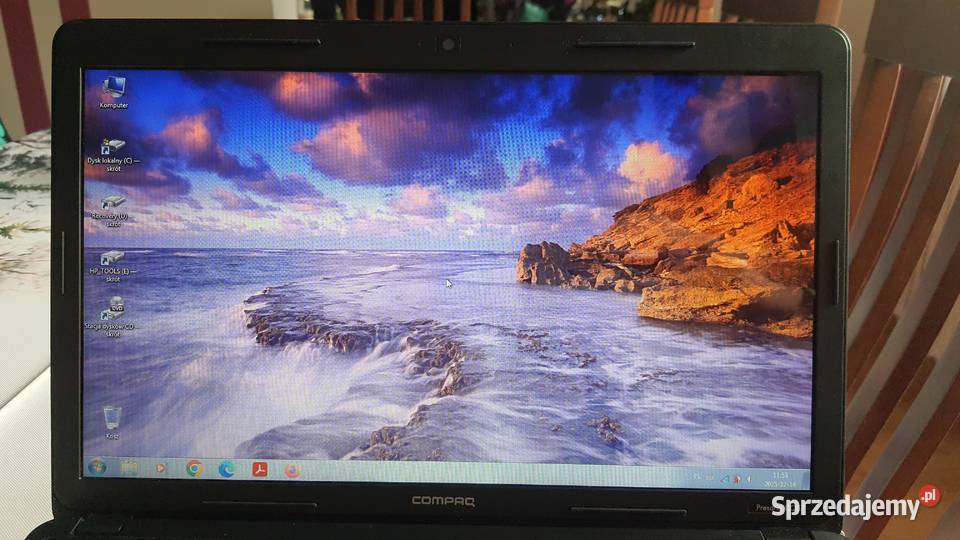Launch Firefox from the taskbar
The image size is (960, 540).
coord(292,470)
